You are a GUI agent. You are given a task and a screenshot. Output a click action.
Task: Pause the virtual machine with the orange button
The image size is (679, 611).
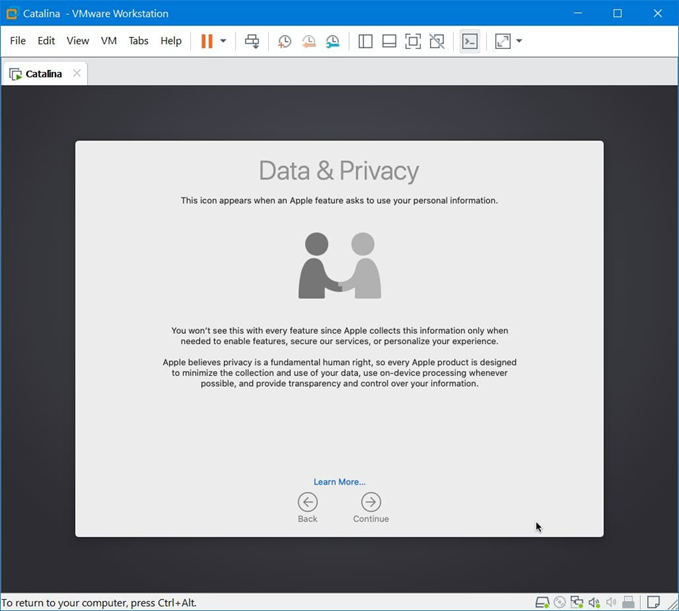(207, 41)
